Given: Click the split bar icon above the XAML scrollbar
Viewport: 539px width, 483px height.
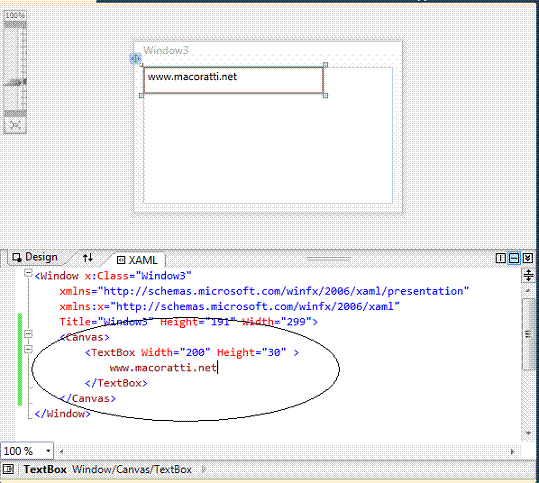Looking at the screenshot, I should pyautogui.click(x=528, y=275).
